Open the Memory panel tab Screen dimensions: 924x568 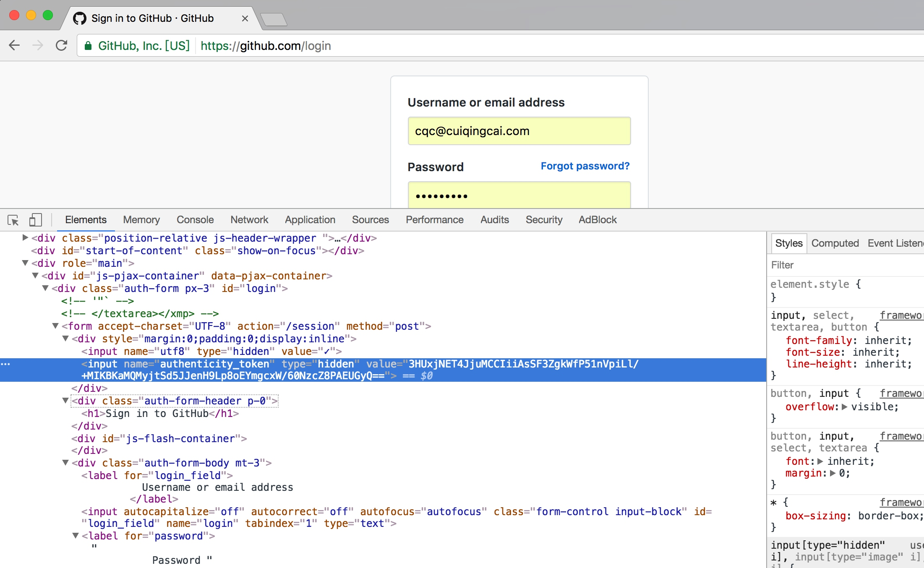coord(141,219)
